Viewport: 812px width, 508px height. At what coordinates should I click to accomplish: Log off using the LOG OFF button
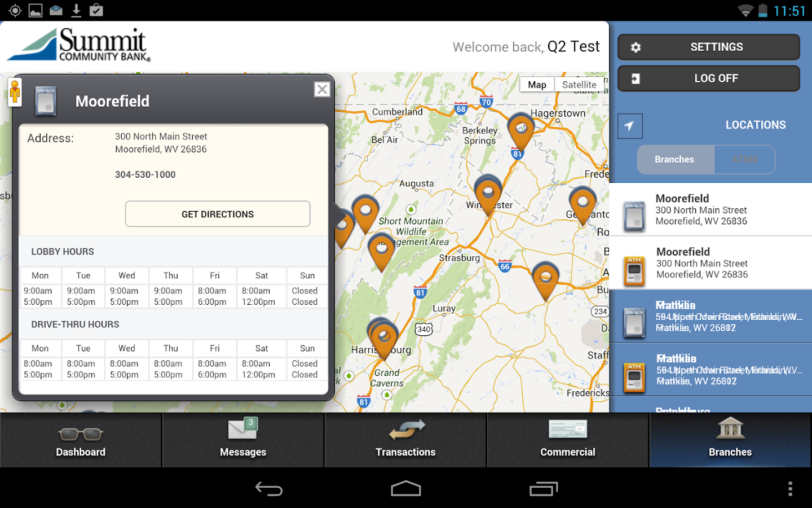(708, 78)
